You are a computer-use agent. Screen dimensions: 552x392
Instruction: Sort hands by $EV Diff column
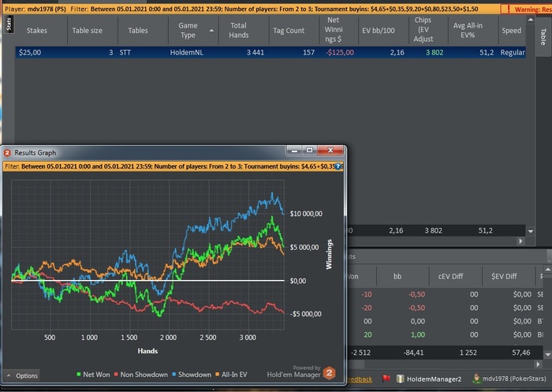504,277
